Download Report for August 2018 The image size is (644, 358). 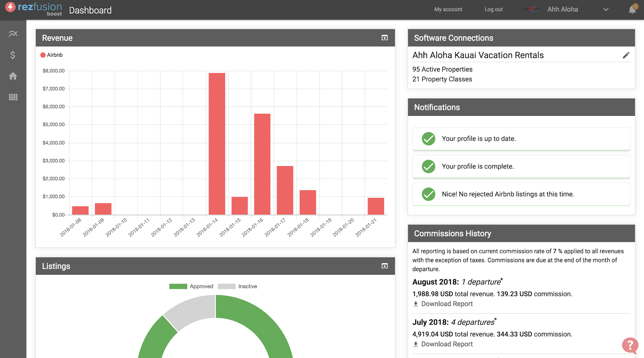point(447,304)
